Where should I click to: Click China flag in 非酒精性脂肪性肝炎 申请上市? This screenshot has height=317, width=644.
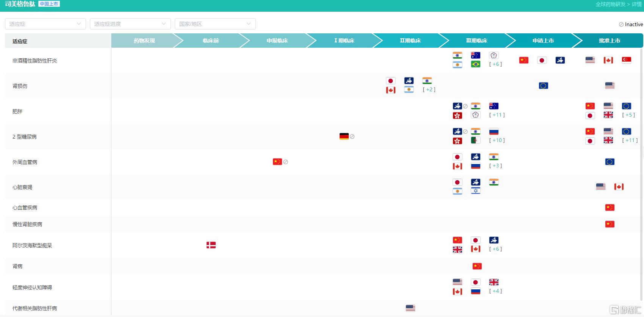524,60
